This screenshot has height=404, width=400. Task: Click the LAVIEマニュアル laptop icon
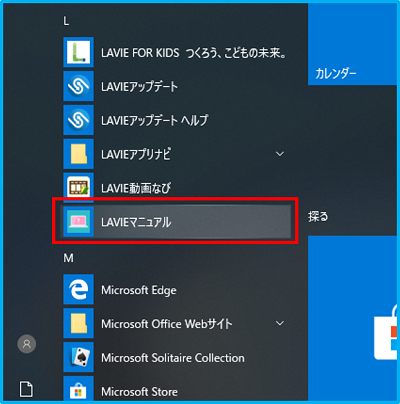click(78, 222)
